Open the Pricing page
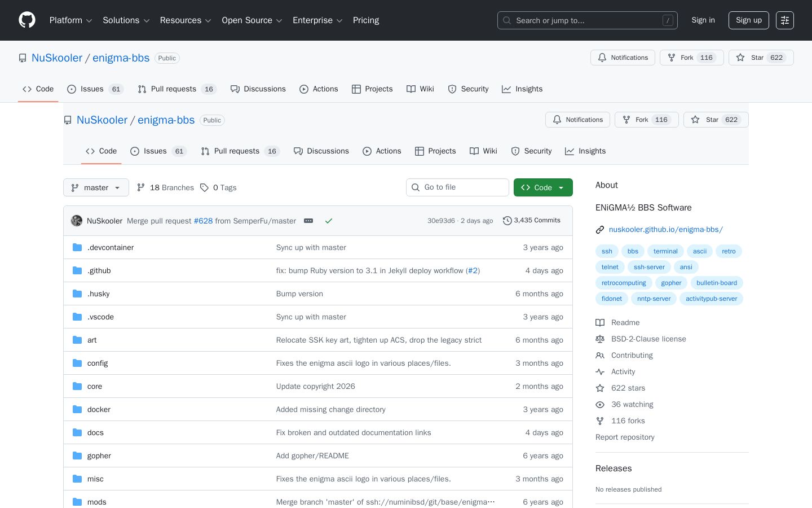This screenshot has height=508, width=812. 366,20
